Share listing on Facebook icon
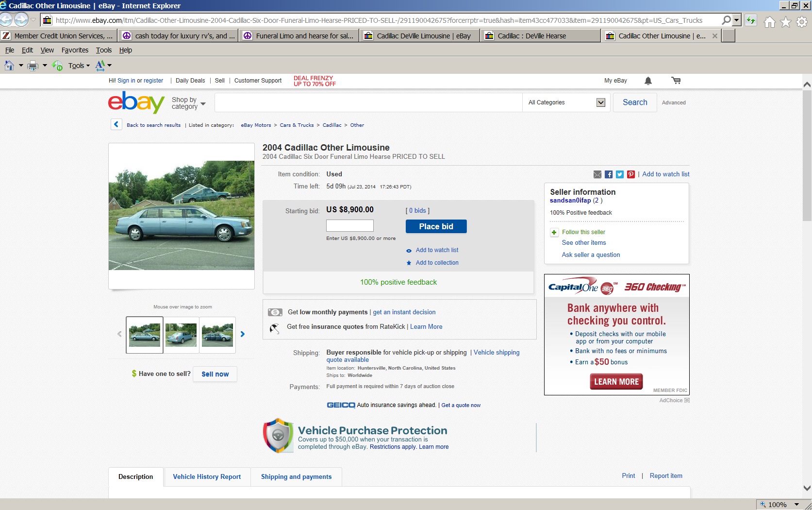812x510 pixels. point(609,174)
